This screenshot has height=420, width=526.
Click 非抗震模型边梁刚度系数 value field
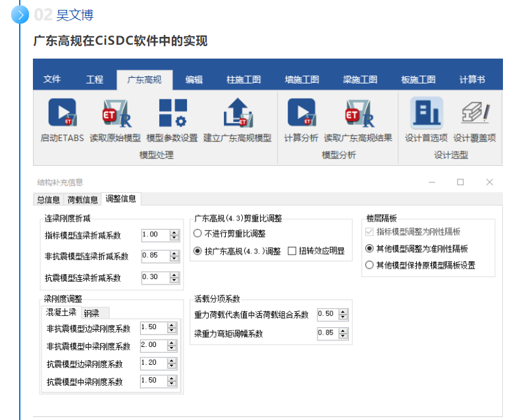coord(153,327)
